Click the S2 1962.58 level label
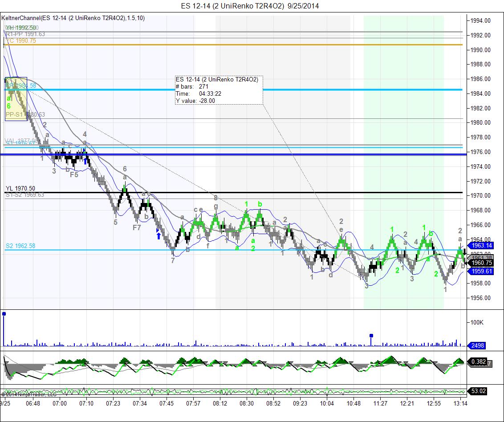The width and height of the screenshot is (504, 422). tap(20, 246)
